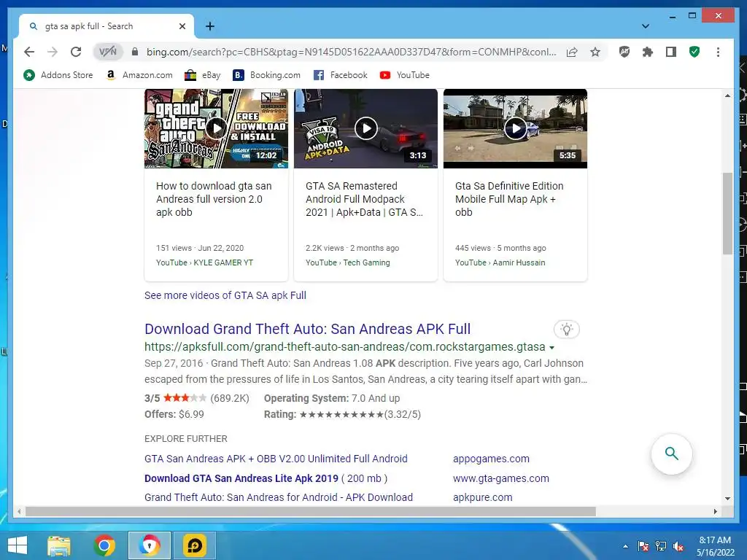Click the vertical scrollbar up arrow
The height and width of the screenshot is (560, 747).
click(x=727, y=96)
